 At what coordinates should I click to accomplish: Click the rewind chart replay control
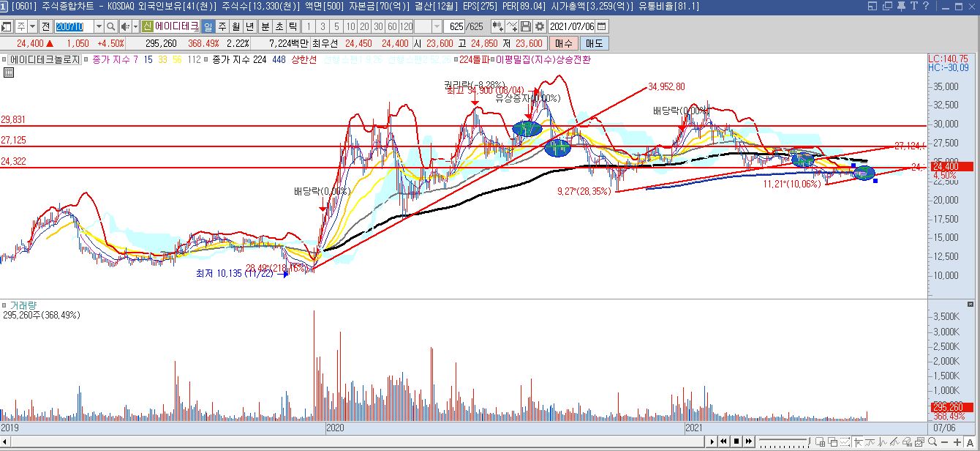pos(723,441)
